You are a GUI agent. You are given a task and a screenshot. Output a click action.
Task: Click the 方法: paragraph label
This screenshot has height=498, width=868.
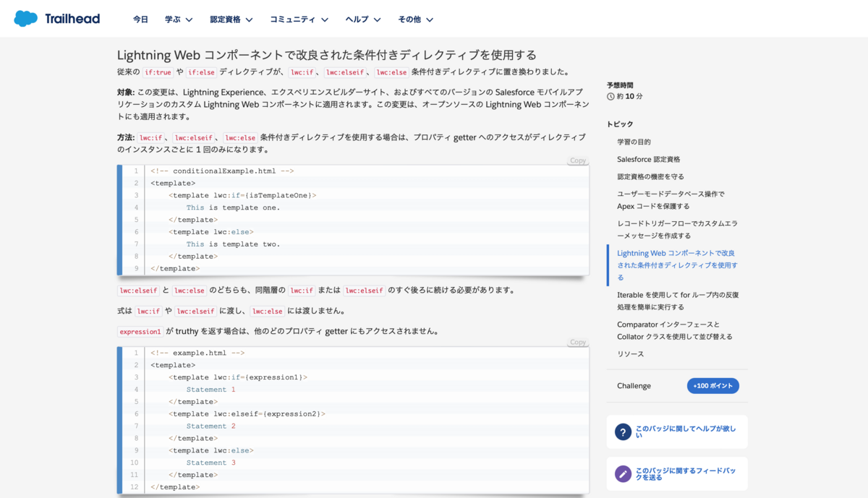click(x=126, y=137)
